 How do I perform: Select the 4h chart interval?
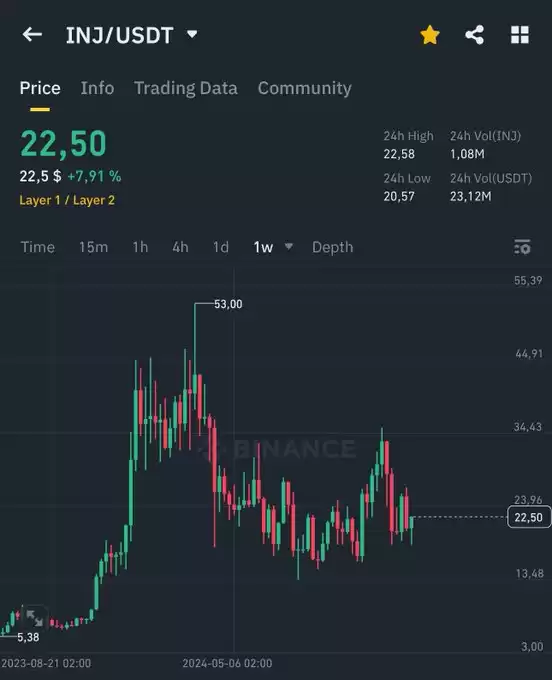tap(180, 247)
